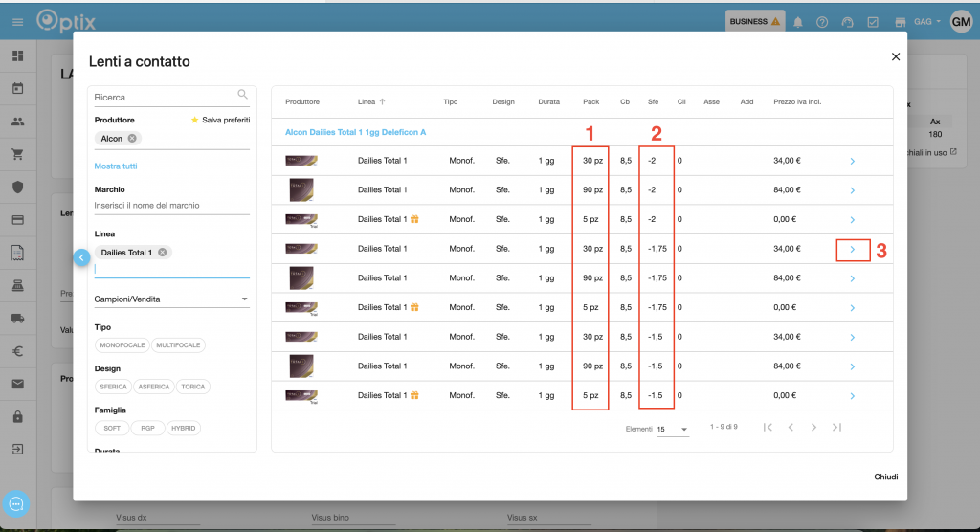Click the tasks checklist icon in top bar
The width and height of the screenshot is (980, 532).
point(873,22)
